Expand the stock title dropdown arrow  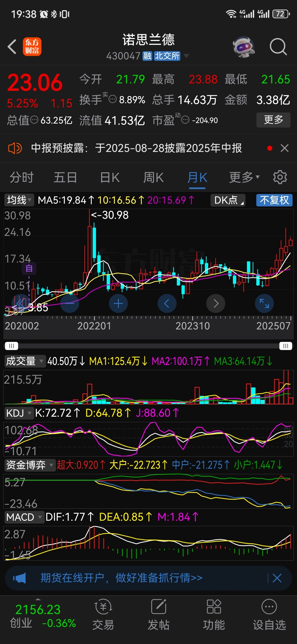click(186, 56)
